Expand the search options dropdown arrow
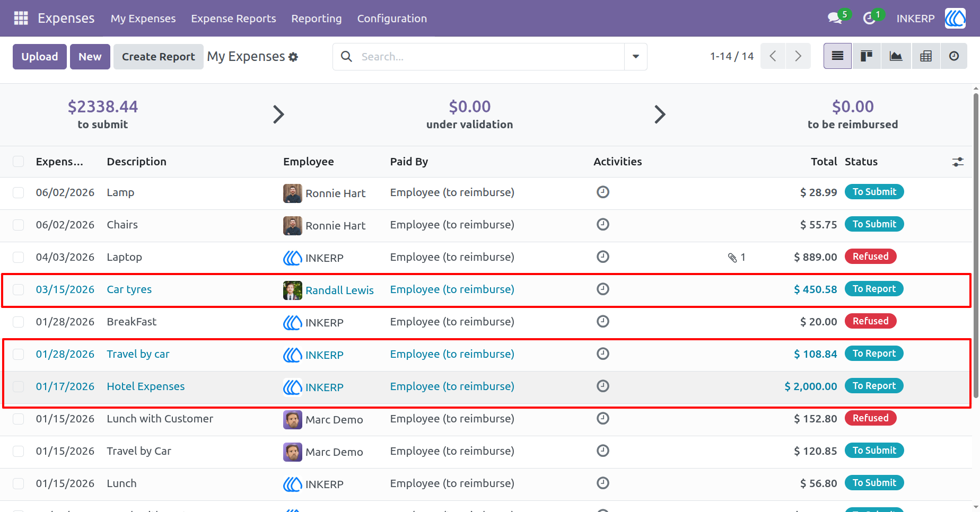This screenshot has width=980, height=512. (x=635, y=57)
